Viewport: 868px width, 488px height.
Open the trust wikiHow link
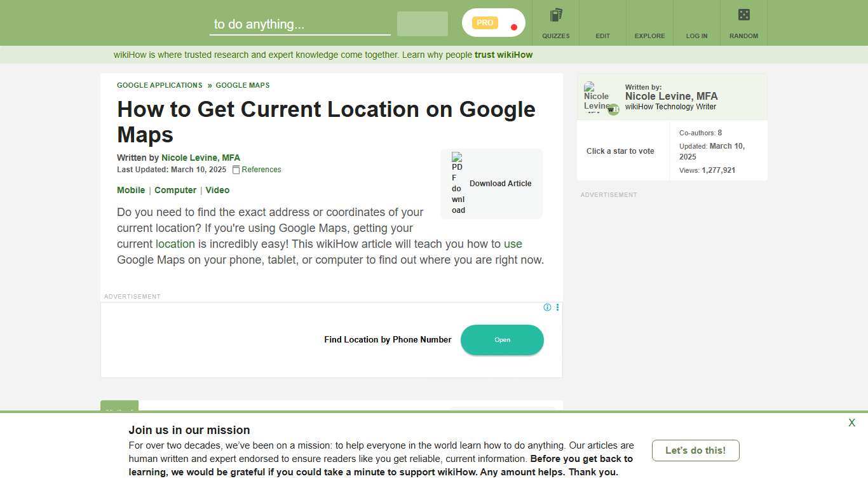pyautogui.click(x=503, y=55)
